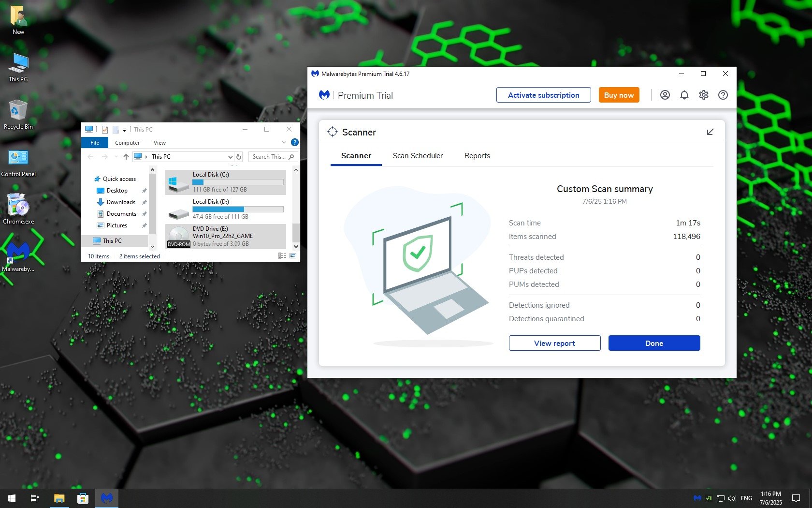Open Malwarebytes notifications bell

(684, 95)
